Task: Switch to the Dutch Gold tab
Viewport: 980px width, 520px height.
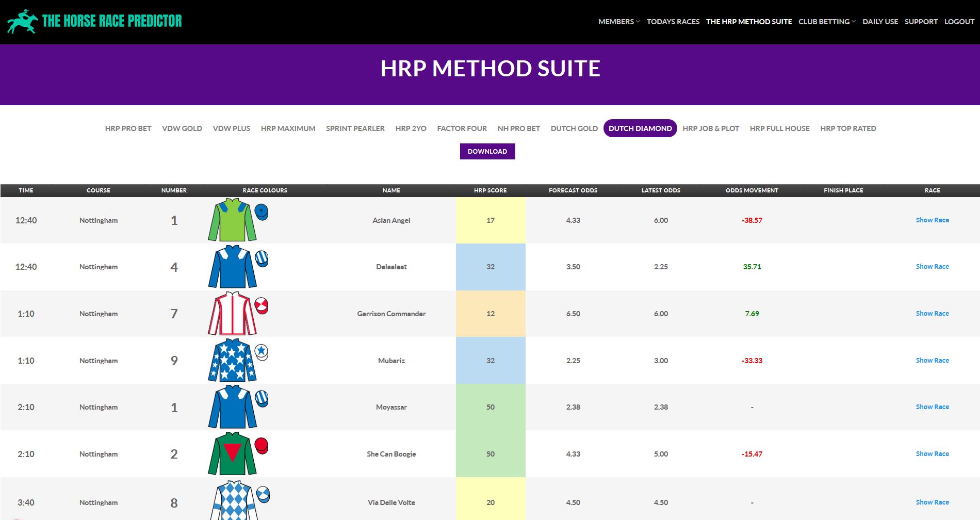Action: (x=574, y=128)
